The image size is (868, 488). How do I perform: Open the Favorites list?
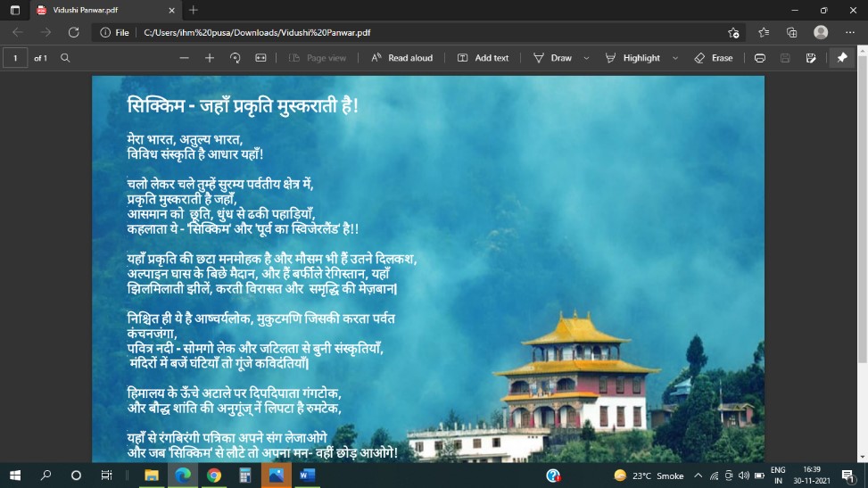point(764,33)
